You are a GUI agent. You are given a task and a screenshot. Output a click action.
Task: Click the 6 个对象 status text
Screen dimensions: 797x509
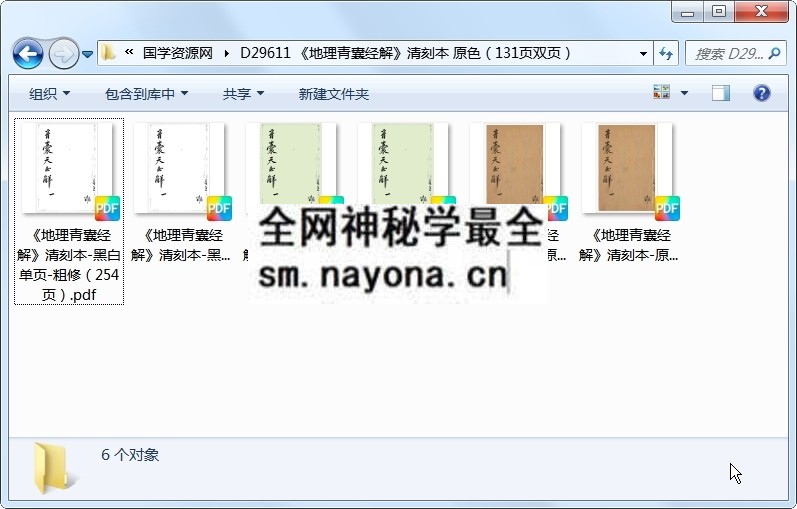(x=130, y=455)
